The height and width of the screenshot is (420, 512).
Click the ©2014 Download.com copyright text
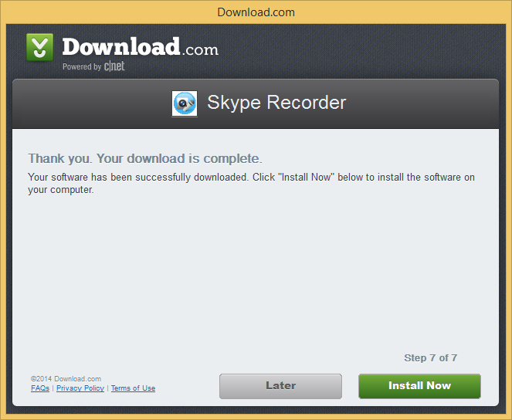(x=66, y=379)
